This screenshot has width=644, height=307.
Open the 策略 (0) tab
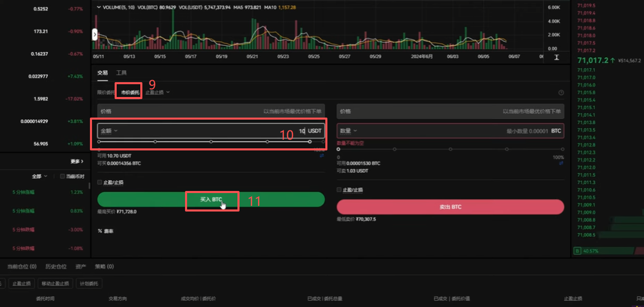click(104, 266)
